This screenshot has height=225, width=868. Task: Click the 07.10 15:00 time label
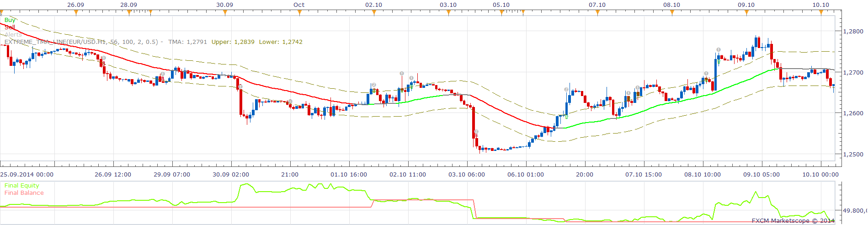click(x=644, y=175)
